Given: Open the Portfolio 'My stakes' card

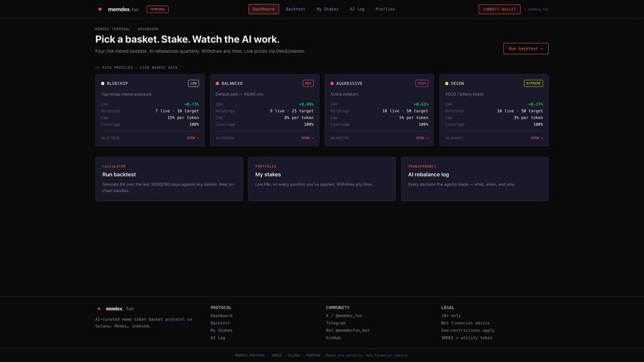Looking at the screenshot, I should pos(322,179).
